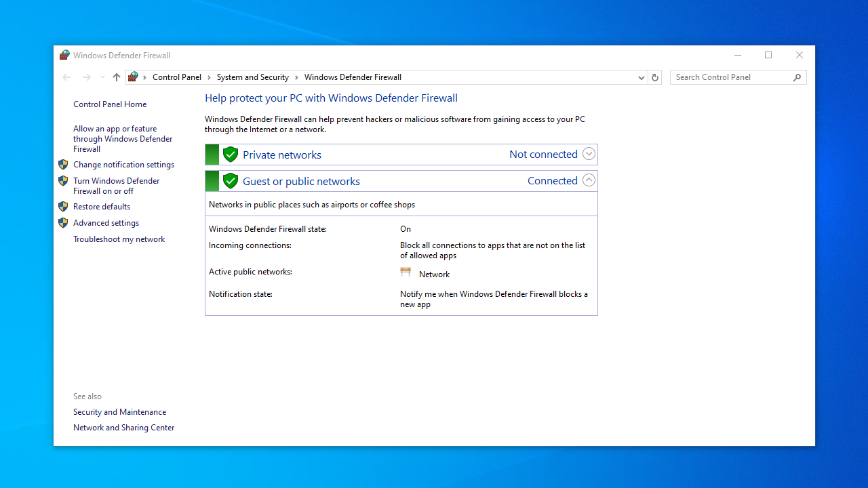
Task: Open the address bar history dropdown
Action: point(641,77)
